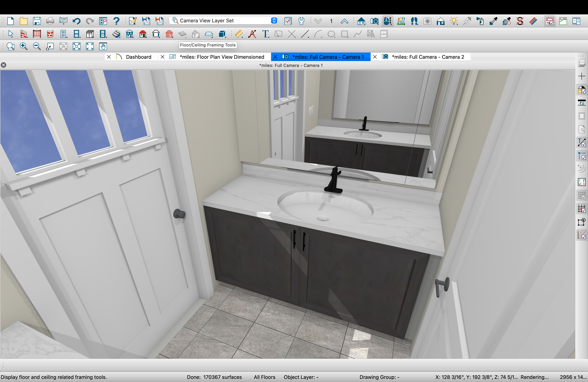Switch to Floor Plan View Dimensioned tab
This screenshot has height=382, width=588.
(x=222, y=57)
